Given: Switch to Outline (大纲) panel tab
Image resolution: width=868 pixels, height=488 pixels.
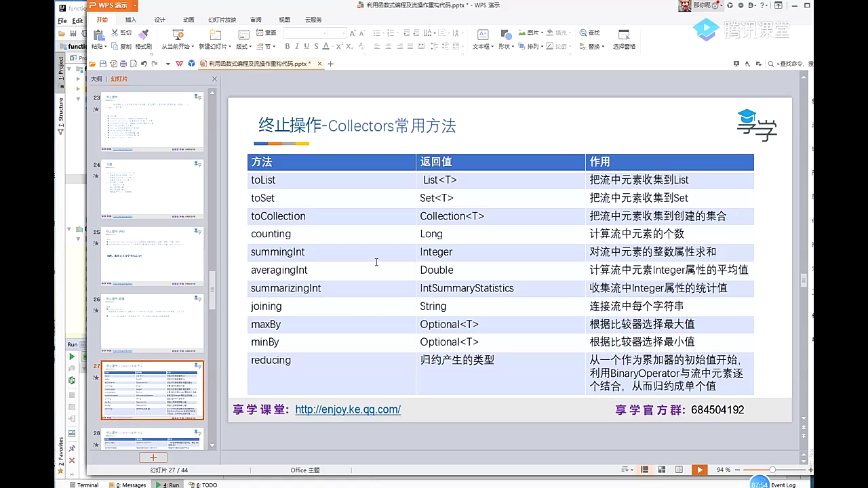Looking at the screenshot, I should click(x=96, y=79).
